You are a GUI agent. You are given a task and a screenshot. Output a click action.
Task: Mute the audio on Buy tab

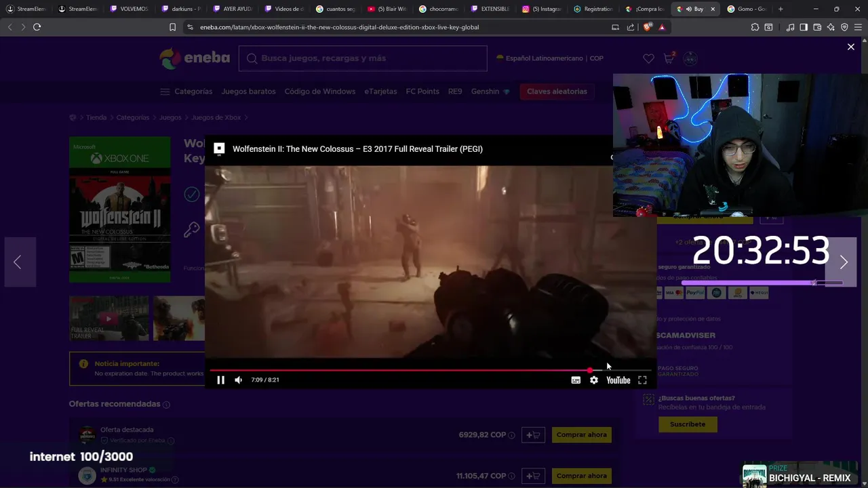[688, 9]
